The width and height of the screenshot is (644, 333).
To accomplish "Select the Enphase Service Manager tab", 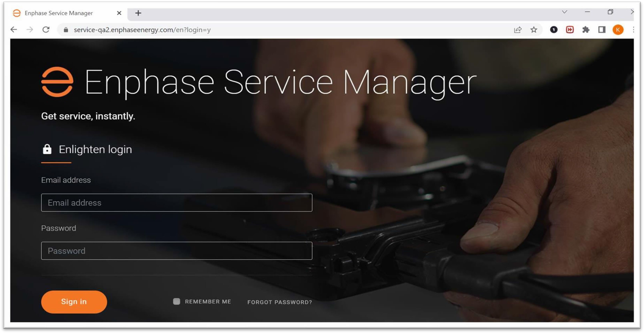I will pyautogui.click(x=59, y=13).
